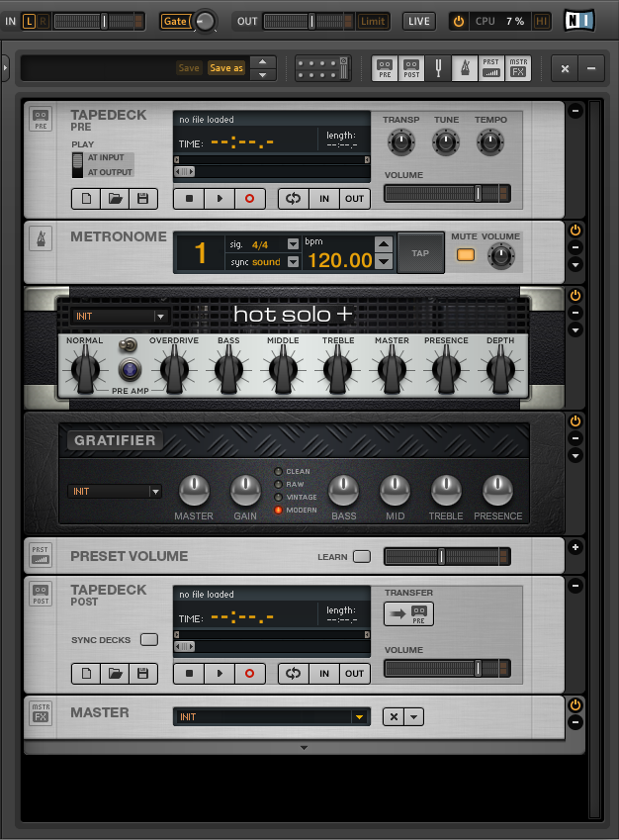This screenshot has height=840, width=619.
Task: Click the Save as button
Action: 226,68
